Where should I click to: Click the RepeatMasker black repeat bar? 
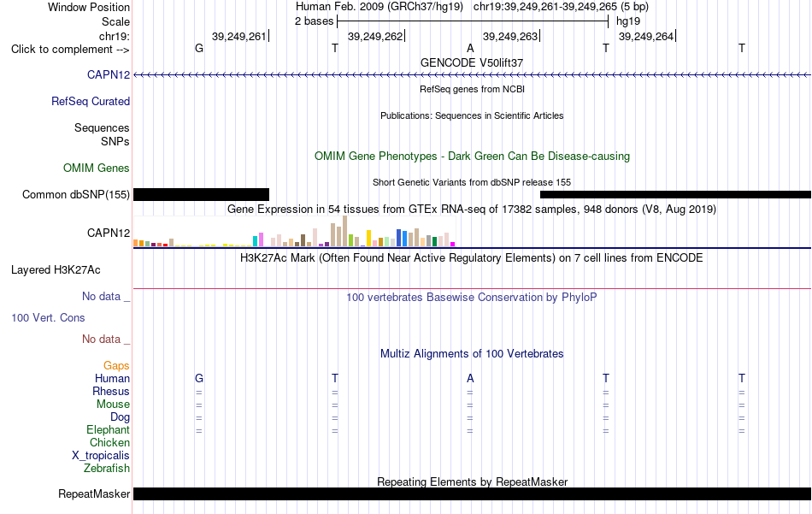point(472,493)
